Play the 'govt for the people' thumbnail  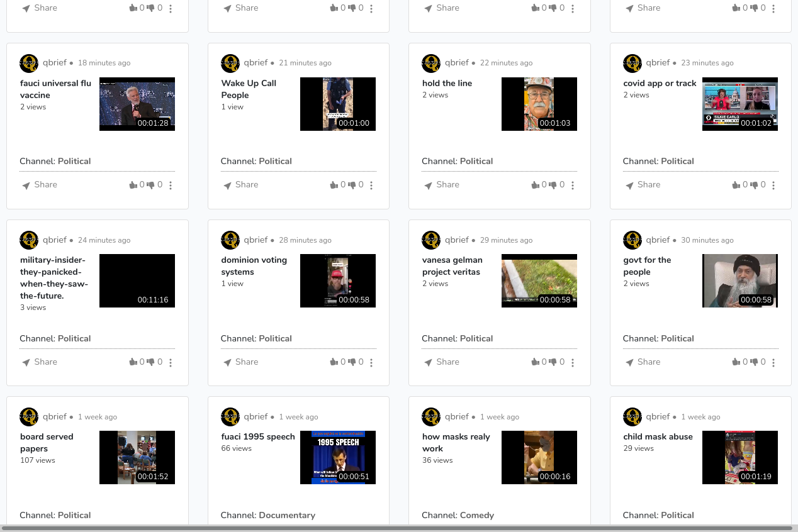740,280
